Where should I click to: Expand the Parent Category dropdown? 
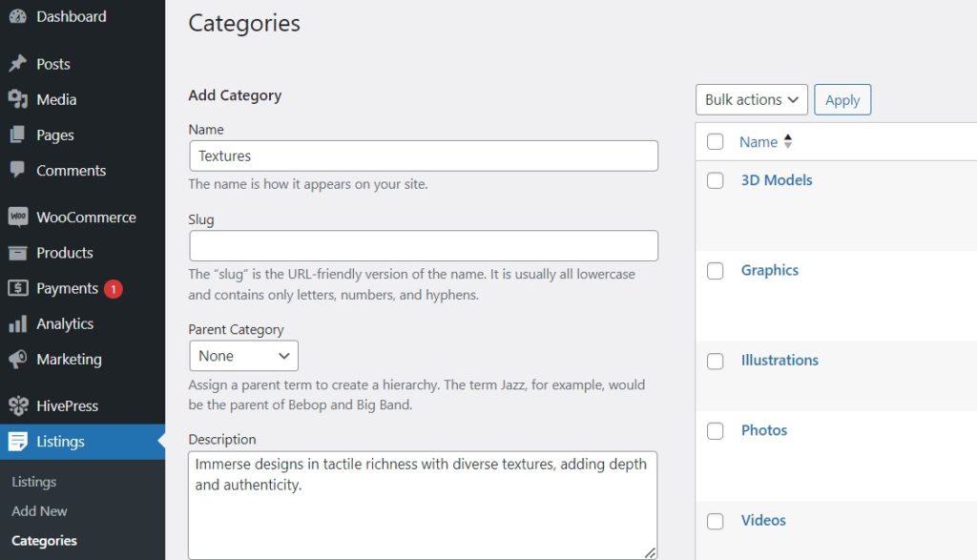click(243, 354)
